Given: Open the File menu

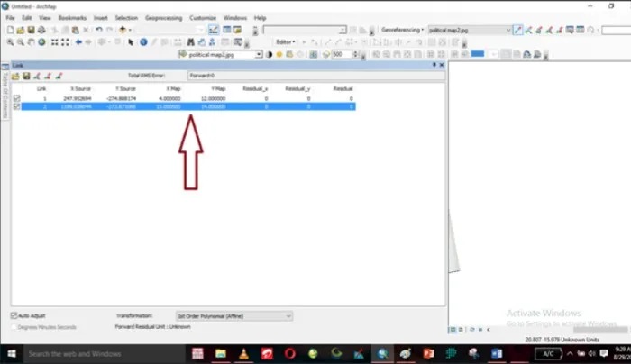Looking at the screenshot, I should 11,18.
